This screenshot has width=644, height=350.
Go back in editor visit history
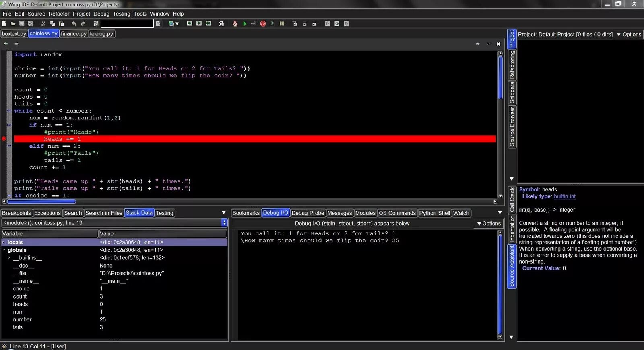6,44
